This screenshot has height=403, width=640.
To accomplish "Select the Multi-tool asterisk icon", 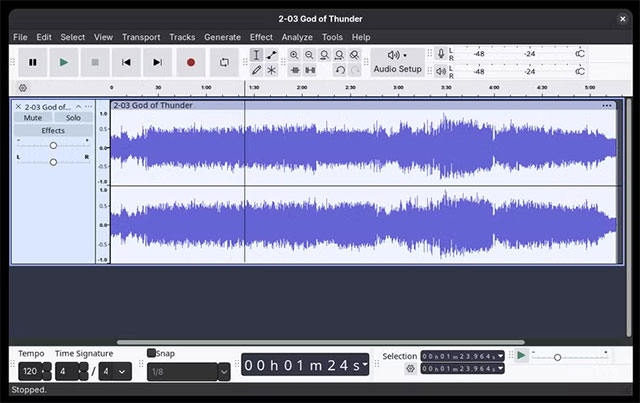I will coord(271,70).
